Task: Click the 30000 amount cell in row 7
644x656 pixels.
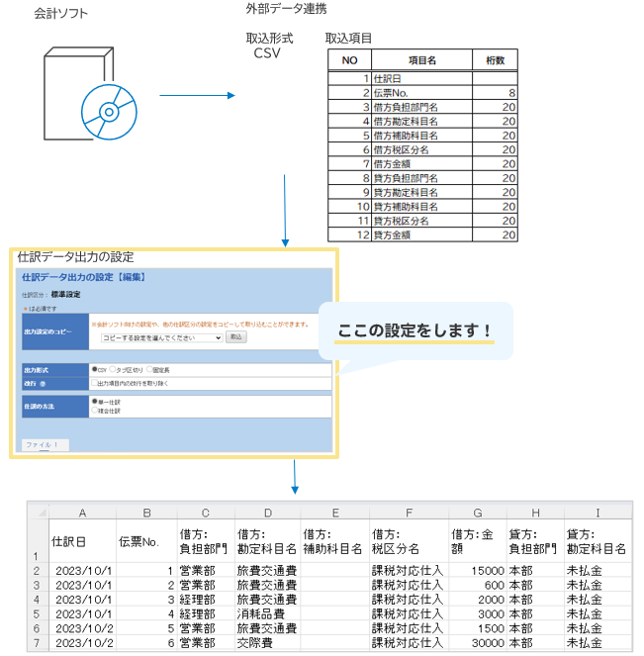Action: (477, 642)
